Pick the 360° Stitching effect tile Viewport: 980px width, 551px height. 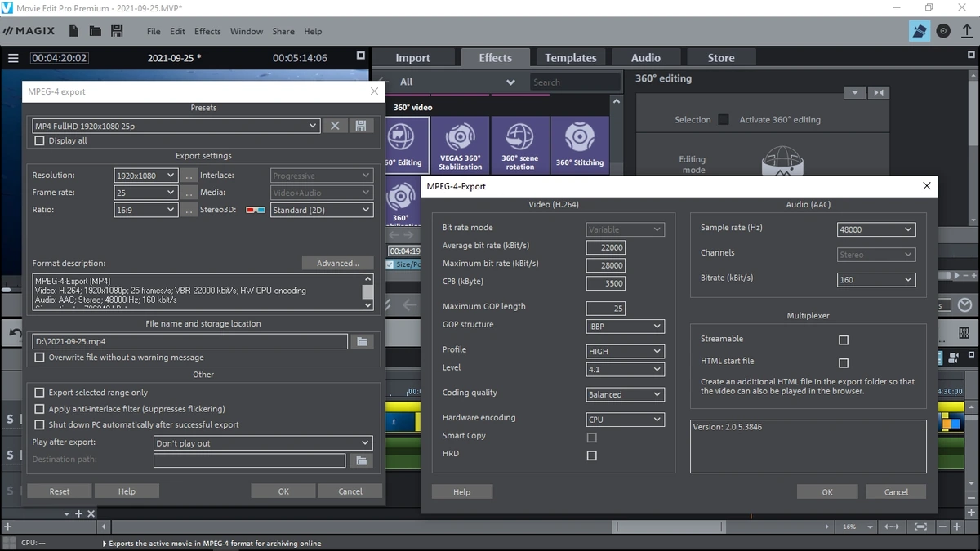coord(580,144)
